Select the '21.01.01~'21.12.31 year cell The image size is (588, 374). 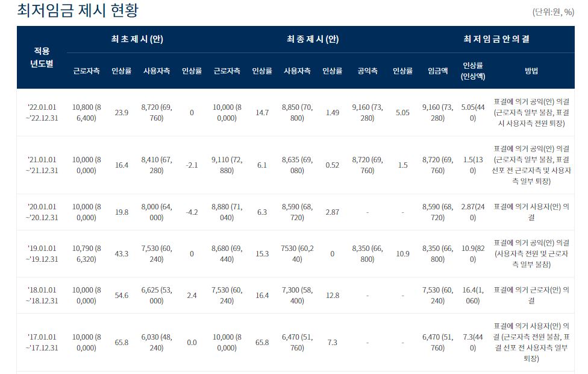(42, 165)
